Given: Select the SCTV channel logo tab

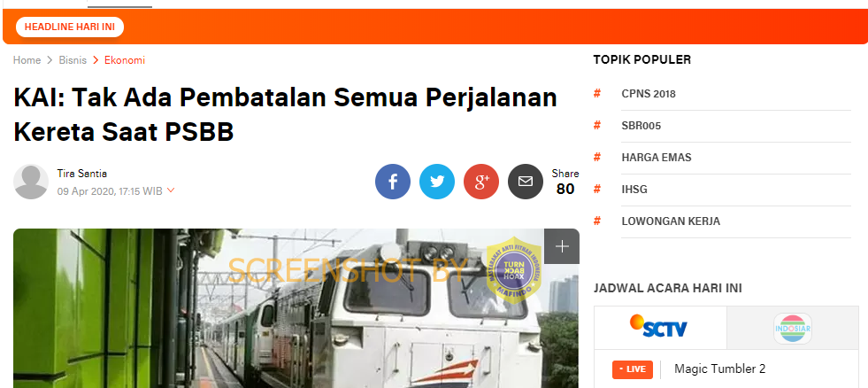Looking at the screenshot, I should pos(660,328).
